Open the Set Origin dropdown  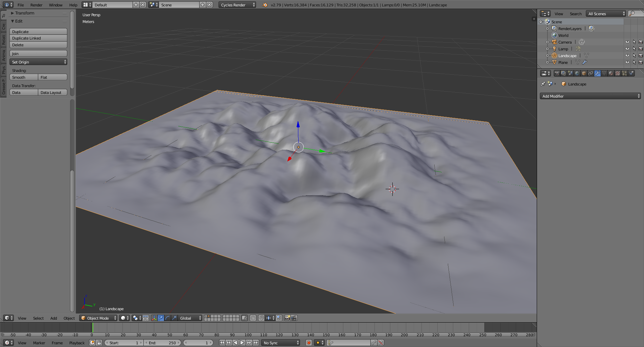38,62
